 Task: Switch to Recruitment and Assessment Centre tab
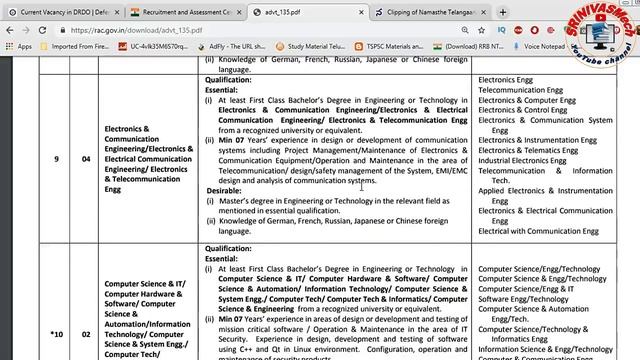tap(187, 12)
